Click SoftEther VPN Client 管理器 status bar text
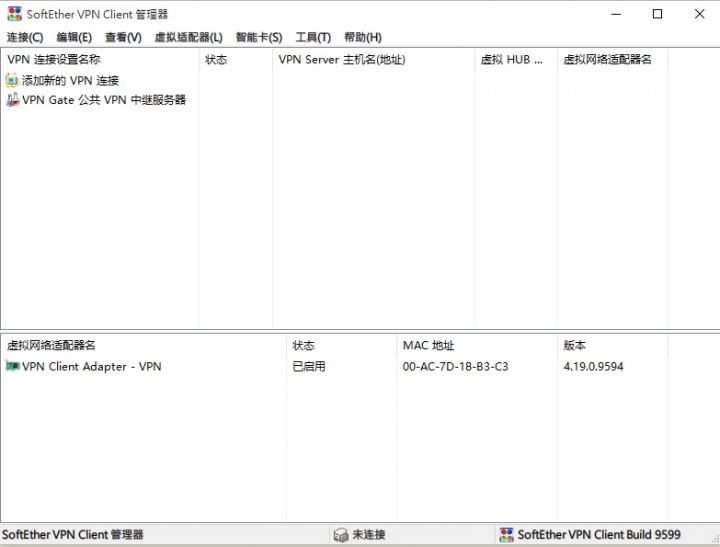Screen dimensions: 720x547 click(x=73, y=535)
